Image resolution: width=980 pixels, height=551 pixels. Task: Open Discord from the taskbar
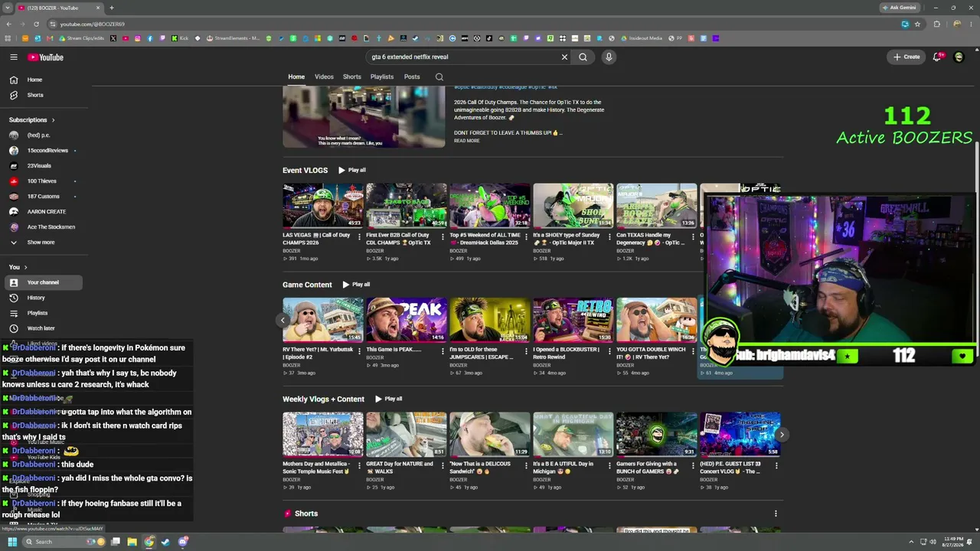pyautogui.click(x=183, y=542)
